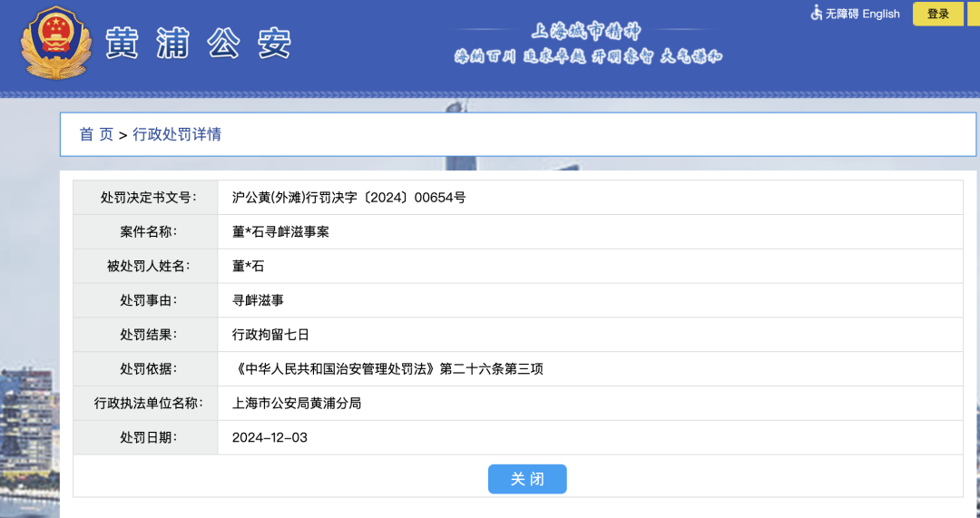The height and width of the screenshot is (518, 980).
Task: Click the 上海城市精神 slogan banner
Action: click(x=588, y=44)
